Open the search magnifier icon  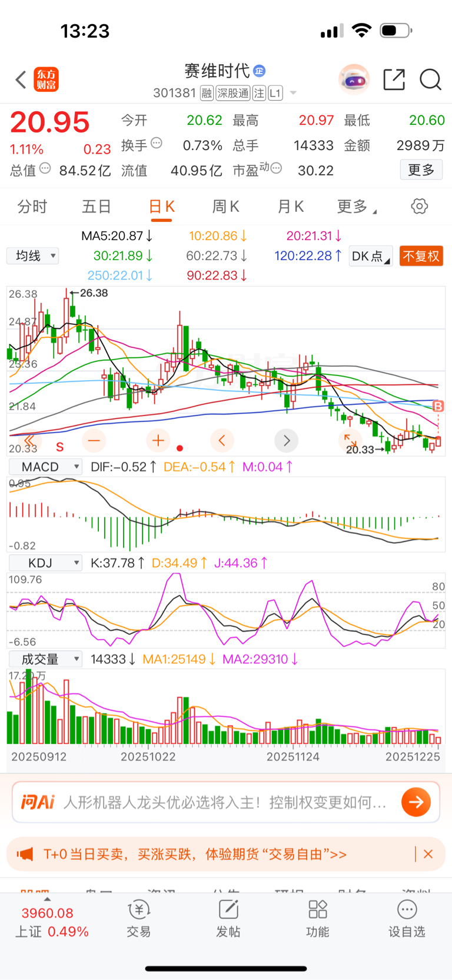coord(430,79)
